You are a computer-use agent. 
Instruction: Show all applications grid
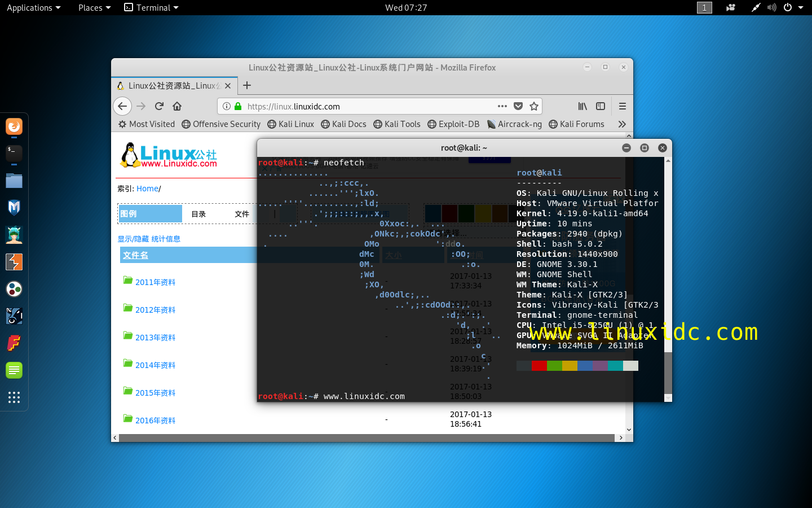(x=14, y=397)
